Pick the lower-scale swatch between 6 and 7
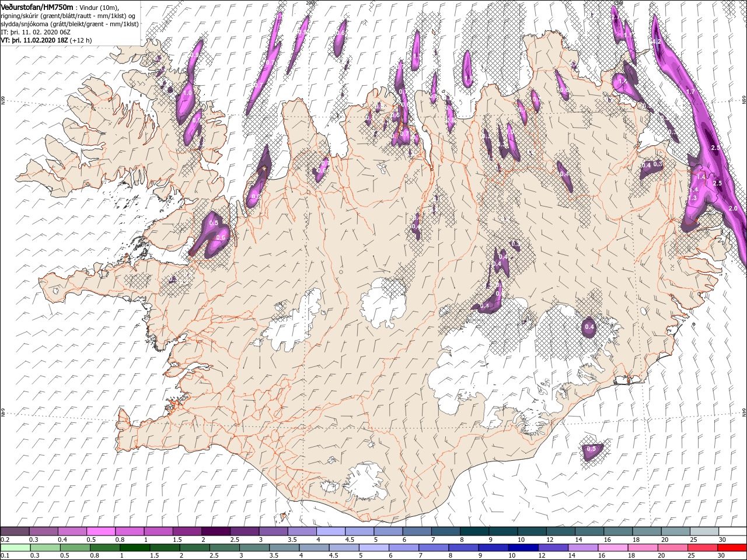The width and height of the screenshot is (747, 560). click(x=403, y=548)
